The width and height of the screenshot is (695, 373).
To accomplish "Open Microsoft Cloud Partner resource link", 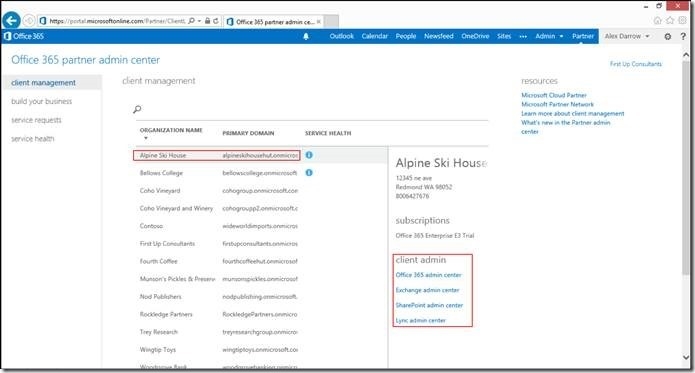I will tap(554, 95).
